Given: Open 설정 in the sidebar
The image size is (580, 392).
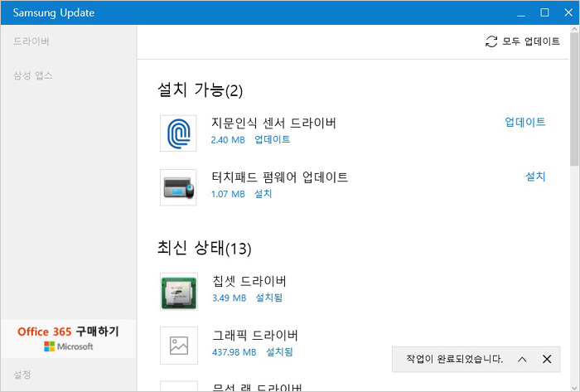Looking at the screenshot, I should 22,375.
